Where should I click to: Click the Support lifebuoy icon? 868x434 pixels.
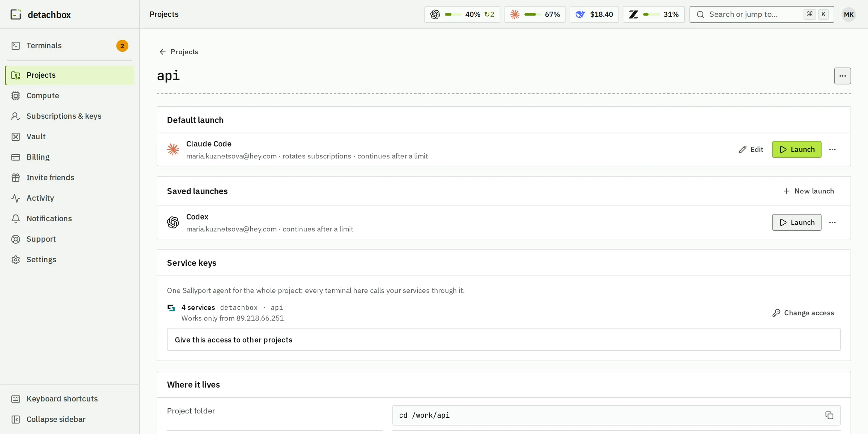pyautogui.click(x=16, y=239)
